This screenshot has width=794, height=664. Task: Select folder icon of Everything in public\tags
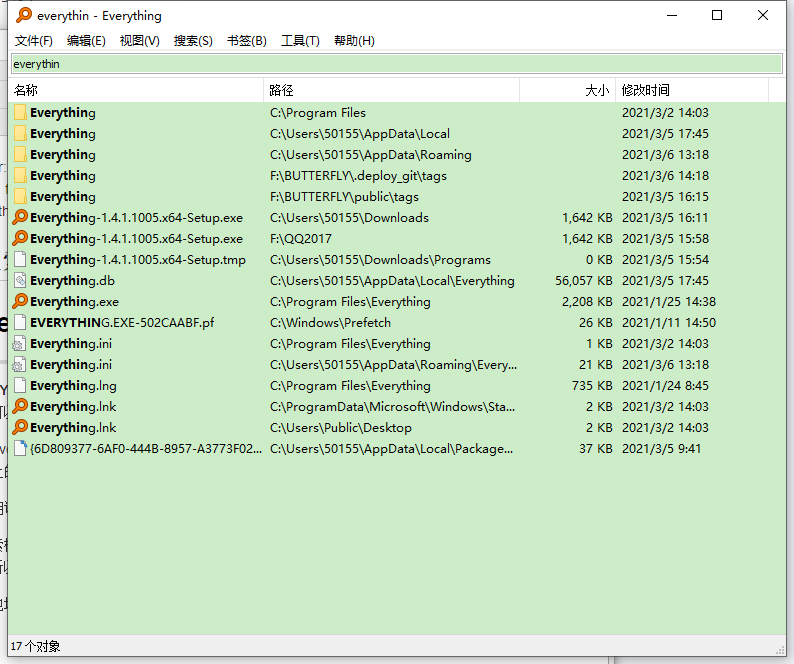20,197
